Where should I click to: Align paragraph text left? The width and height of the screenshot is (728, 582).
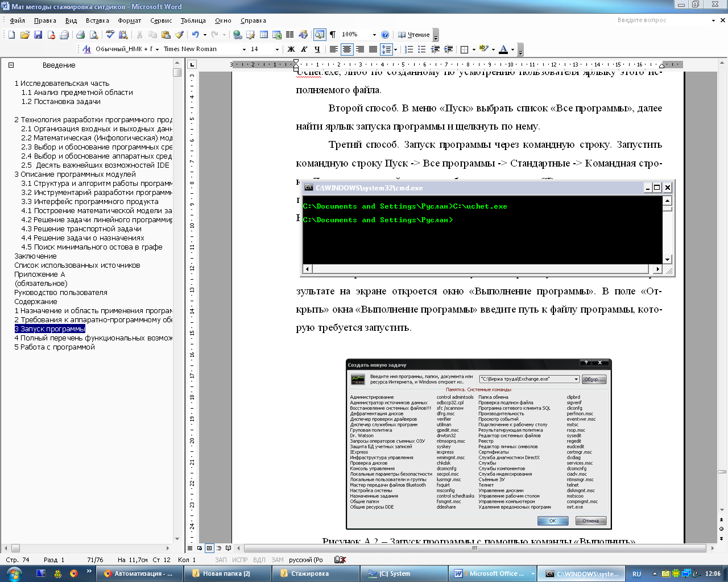coord(333,49)
